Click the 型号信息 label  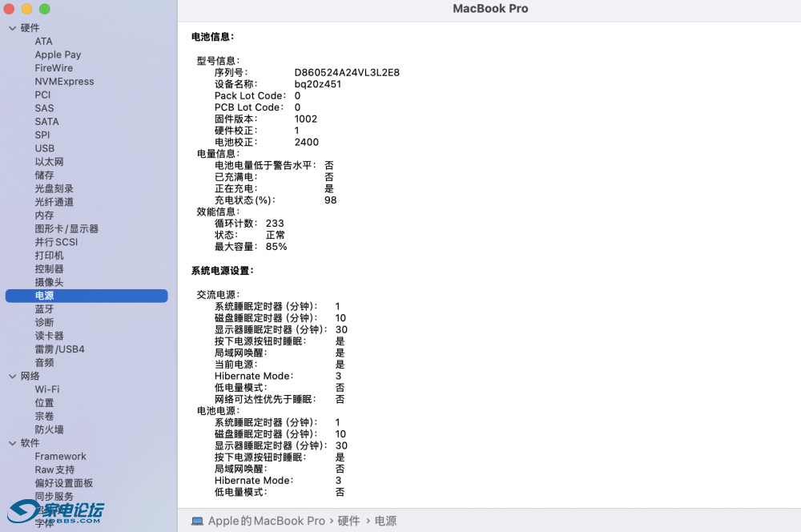pos(218,61)
